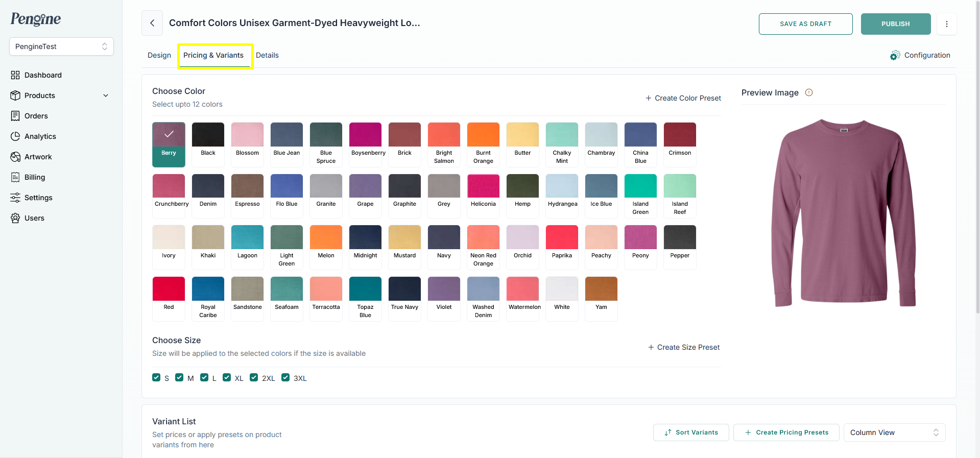Select the Crimson color swatch
The height and width of the screenshot is (458, 980).
pyautogui.click(x=680, y=135)
